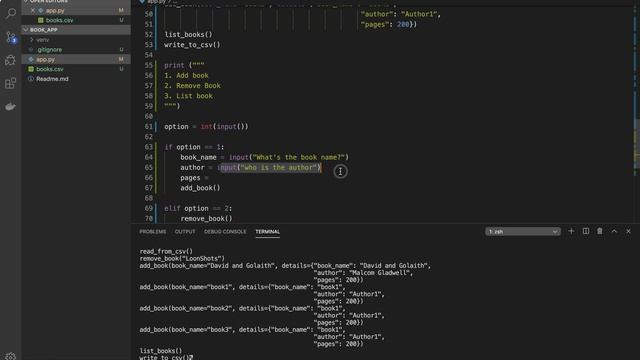Click 'list_books()' on line 52
640x360 pixels.
[188, 35]
